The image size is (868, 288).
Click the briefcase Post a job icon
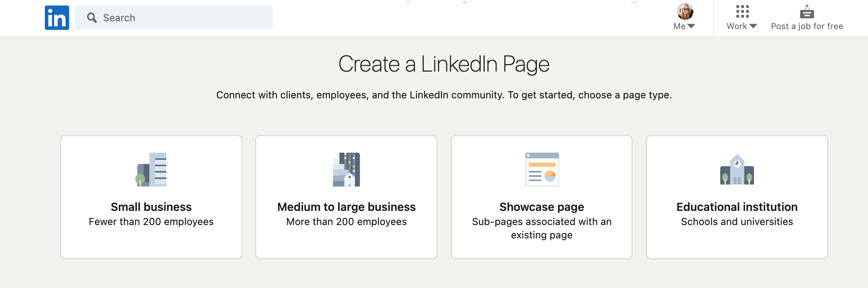[x=807, y=12]
